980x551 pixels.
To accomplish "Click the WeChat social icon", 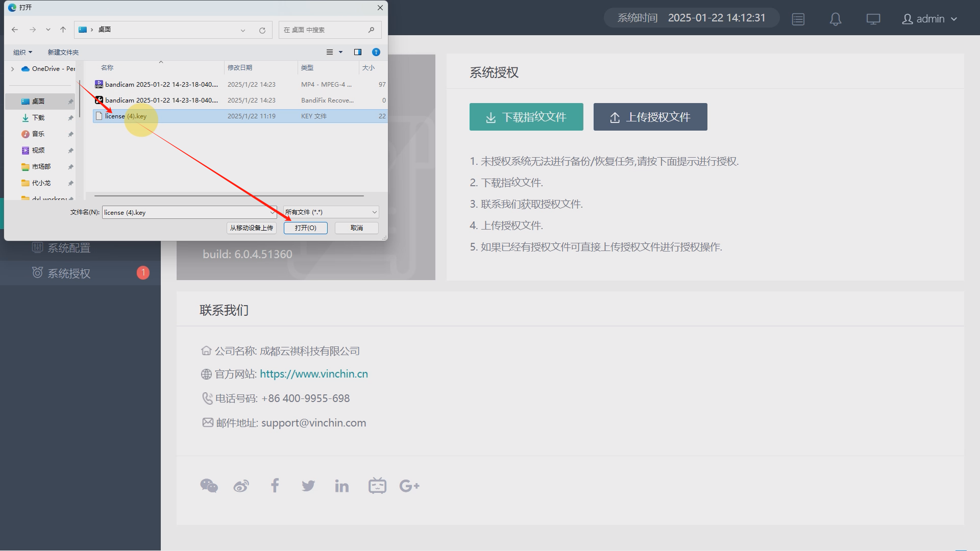I will point(209,486).
